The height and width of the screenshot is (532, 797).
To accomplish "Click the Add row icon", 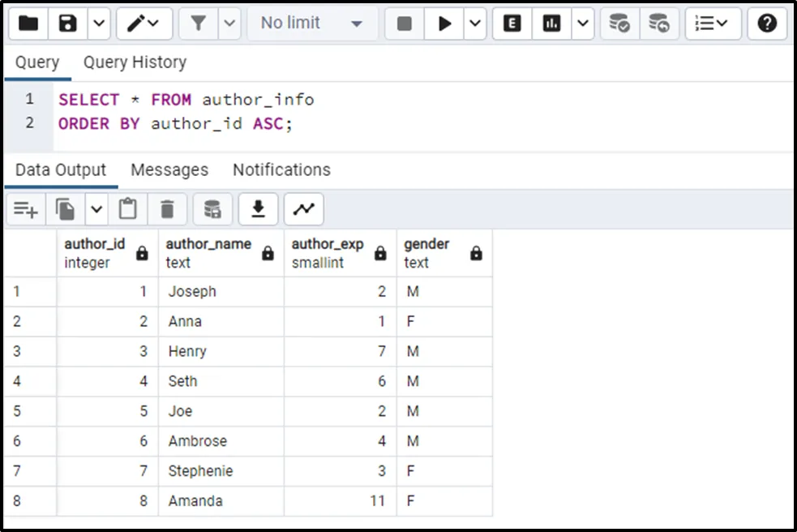I will tap(26, 209).
